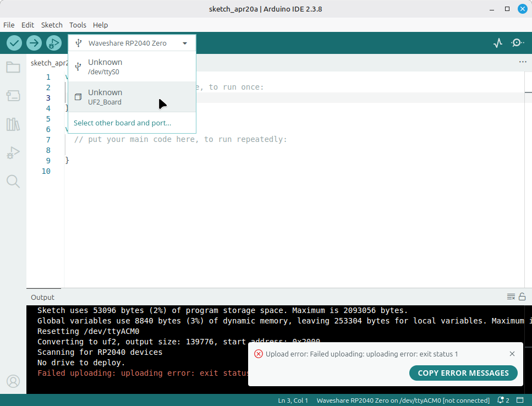Select the Output panel tab
Screen dimensions: 532x406
tap(42, 297)
